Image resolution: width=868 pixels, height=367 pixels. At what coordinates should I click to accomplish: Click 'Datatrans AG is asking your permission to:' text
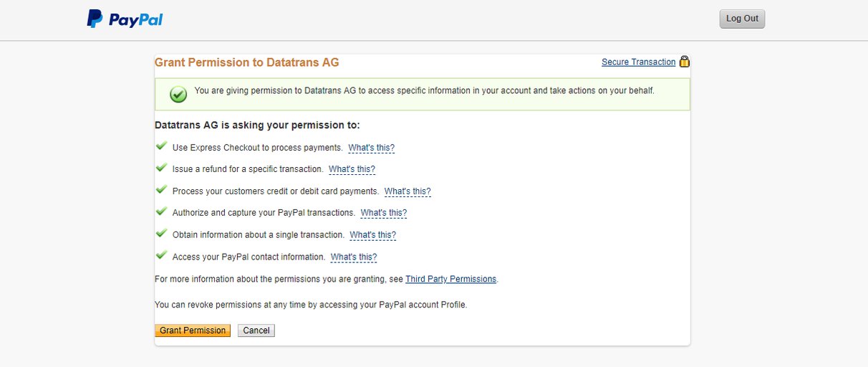[x=257, y=125]
